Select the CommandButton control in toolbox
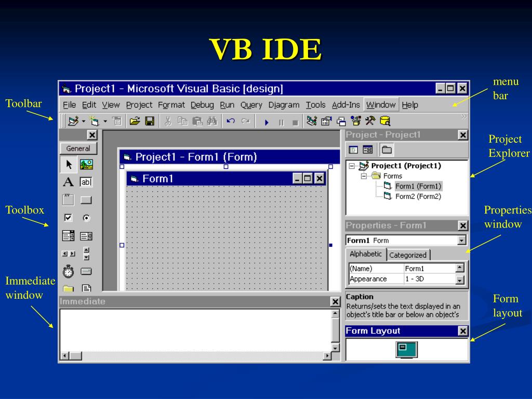 tap(86, 200)
